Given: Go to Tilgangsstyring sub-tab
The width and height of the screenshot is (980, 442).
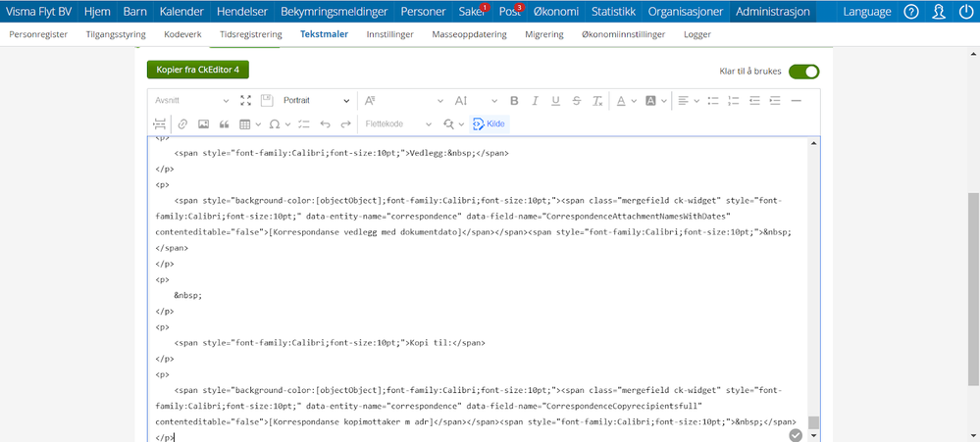Looking at the screenshot, I should click(117, 35).
